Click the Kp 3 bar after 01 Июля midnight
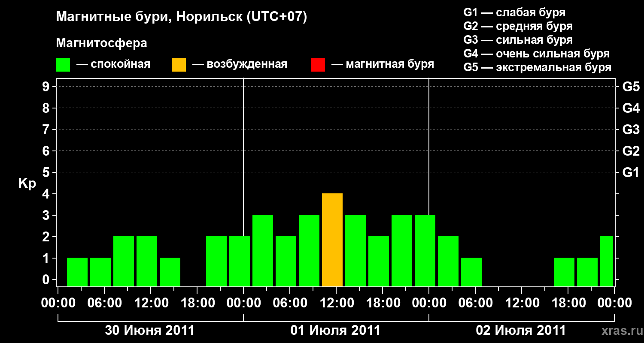Screen dimensions: 644x343 tap(263, 251)
